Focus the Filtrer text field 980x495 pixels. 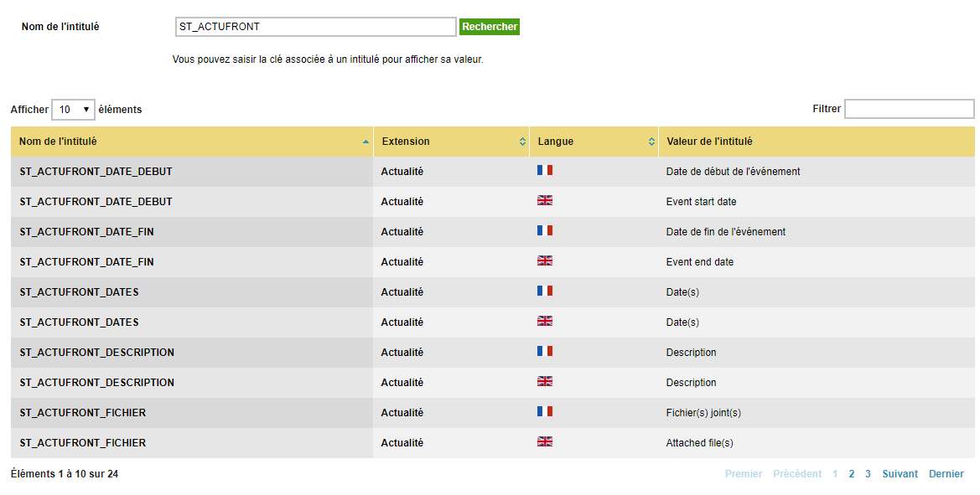[910, 109]
